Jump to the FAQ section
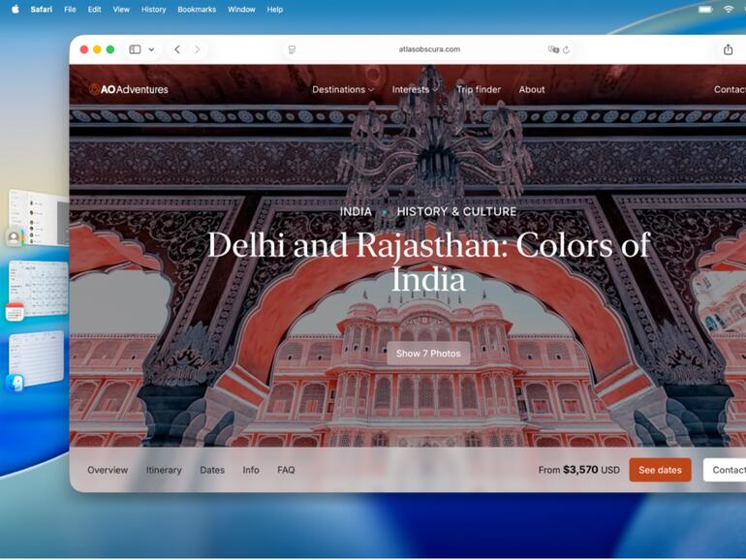The height and width of the screenshot is (560, 746). (286, 470)
